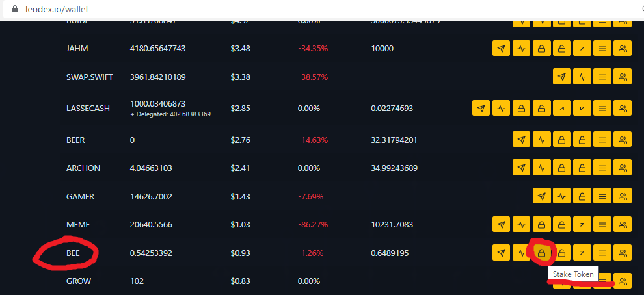Open JAHM users icon

[x=623, y=49]
